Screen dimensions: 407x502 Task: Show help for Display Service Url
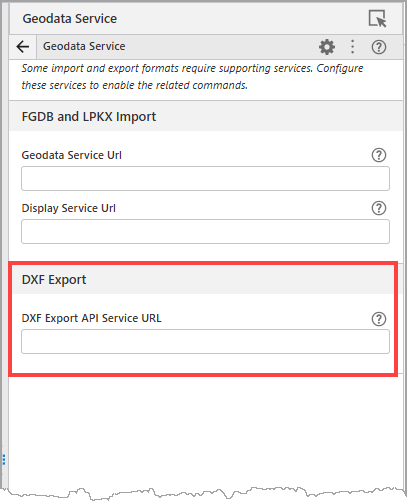pos(379,208)
